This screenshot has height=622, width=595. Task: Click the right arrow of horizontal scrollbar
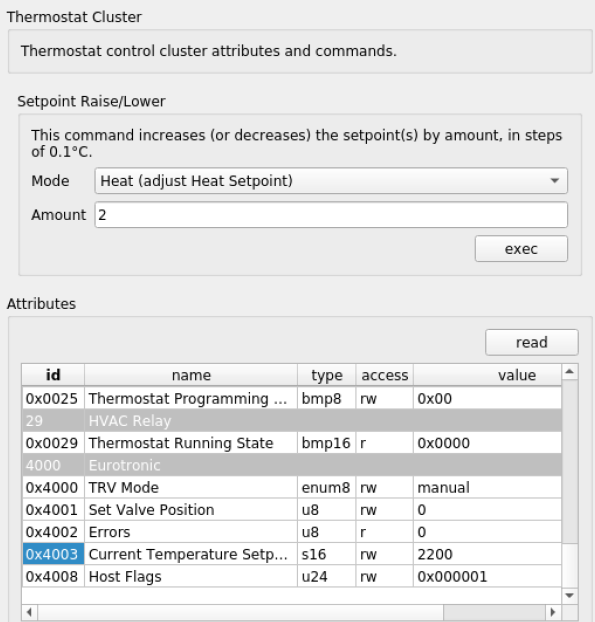[x=553, y=612]
